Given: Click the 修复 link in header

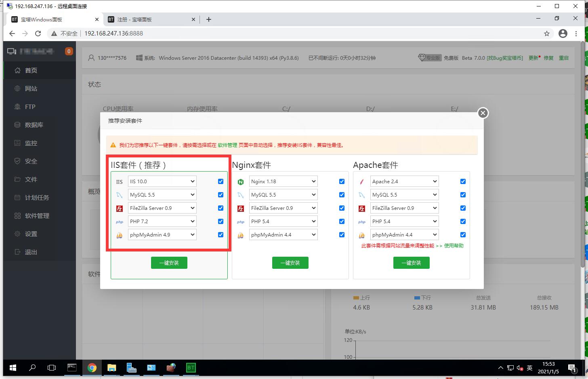Looking at the screenshot, I should click(548, 58).
